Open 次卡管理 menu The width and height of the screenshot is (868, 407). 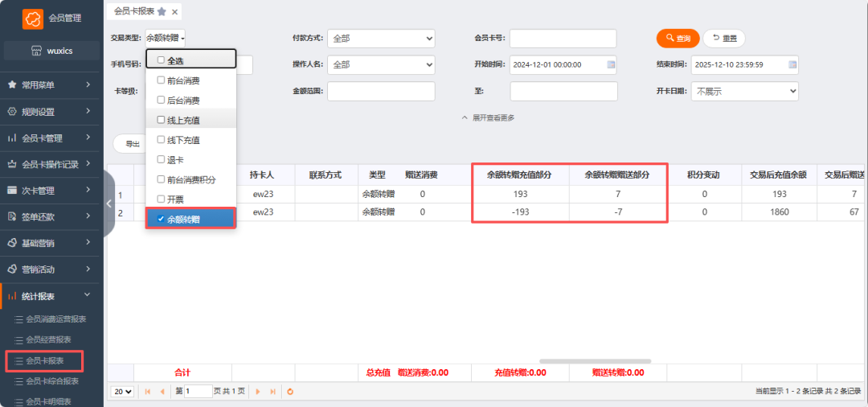51,191
